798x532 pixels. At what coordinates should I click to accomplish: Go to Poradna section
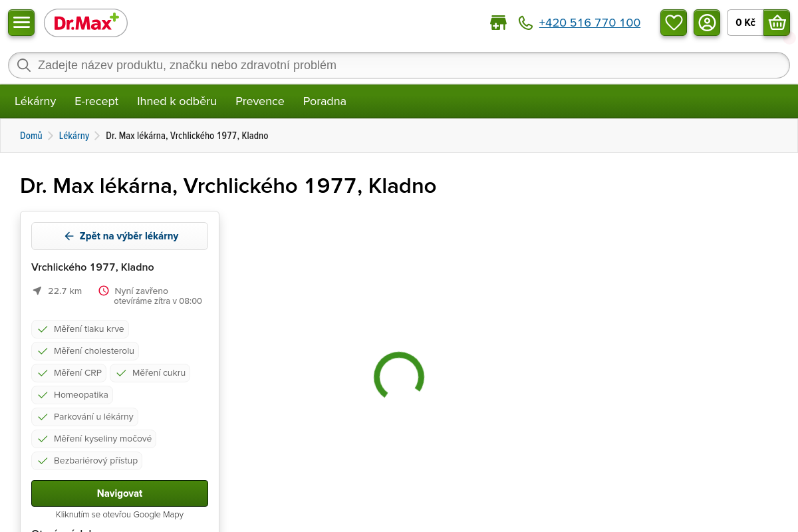tap(325, 101)
